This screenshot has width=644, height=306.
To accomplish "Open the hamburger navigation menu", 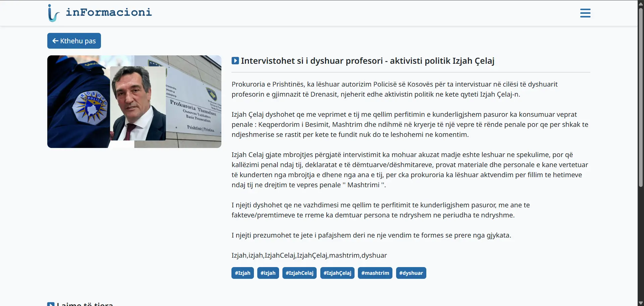I will (x=585, y=13).
